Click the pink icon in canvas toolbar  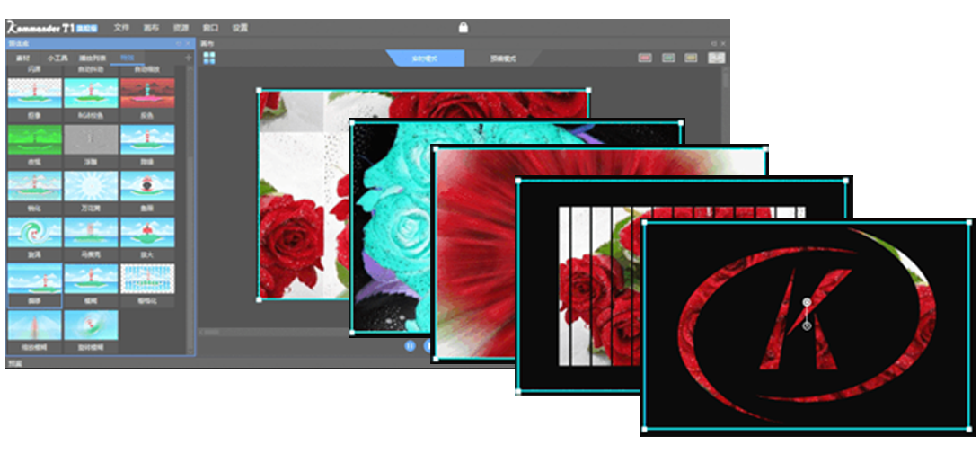pos(644,58)
